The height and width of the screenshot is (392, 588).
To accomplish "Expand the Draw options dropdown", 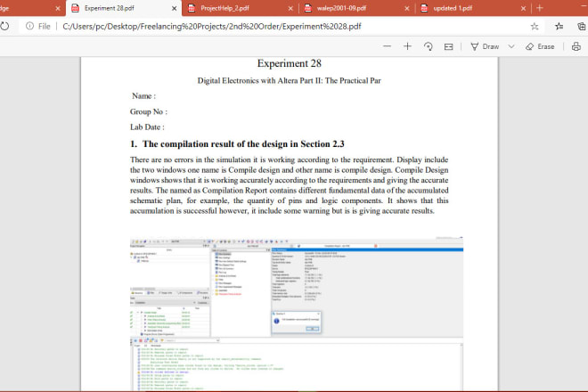I will 511,46.
